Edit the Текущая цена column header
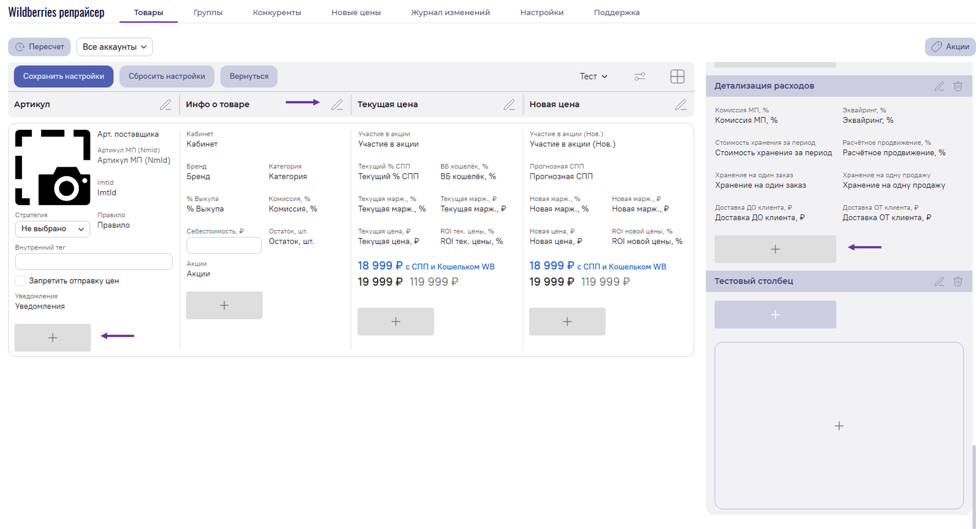 (x=509, y=105)
